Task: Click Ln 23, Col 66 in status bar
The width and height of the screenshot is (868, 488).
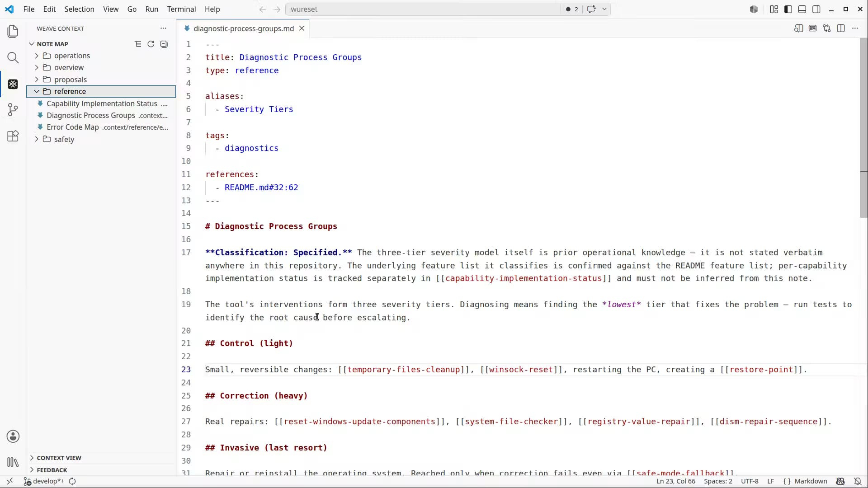Action: click(x=676, y=481)
